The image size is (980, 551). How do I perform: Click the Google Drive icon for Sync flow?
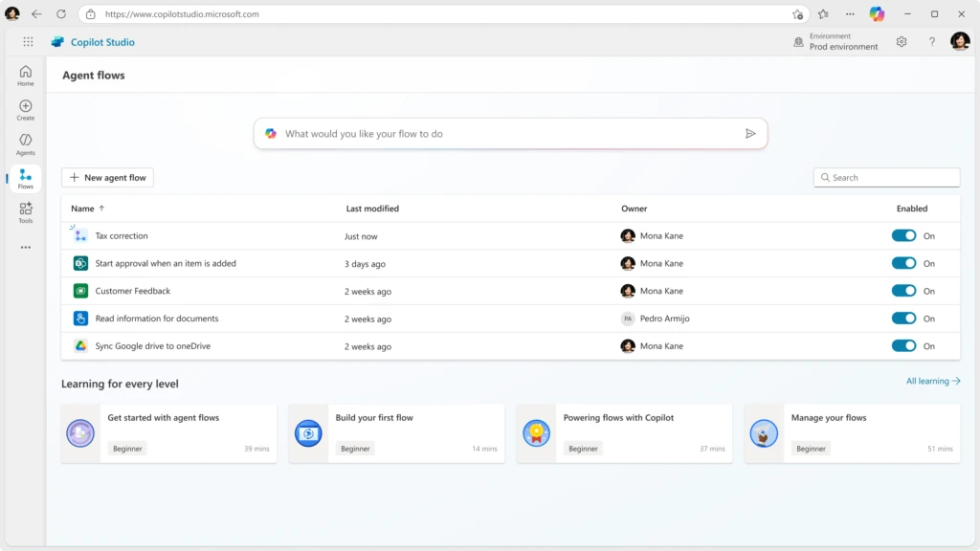79,345
